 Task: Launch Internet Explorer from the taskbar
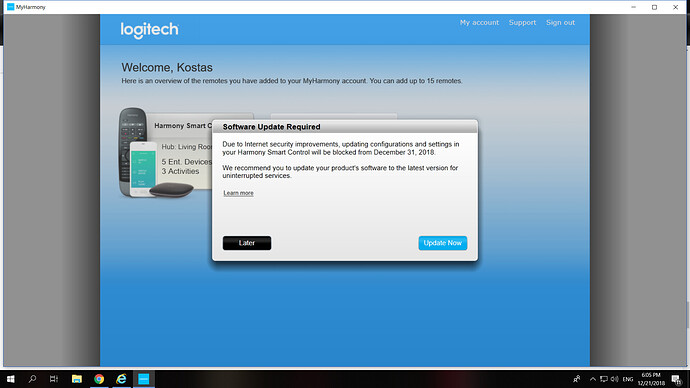point(121,379)
